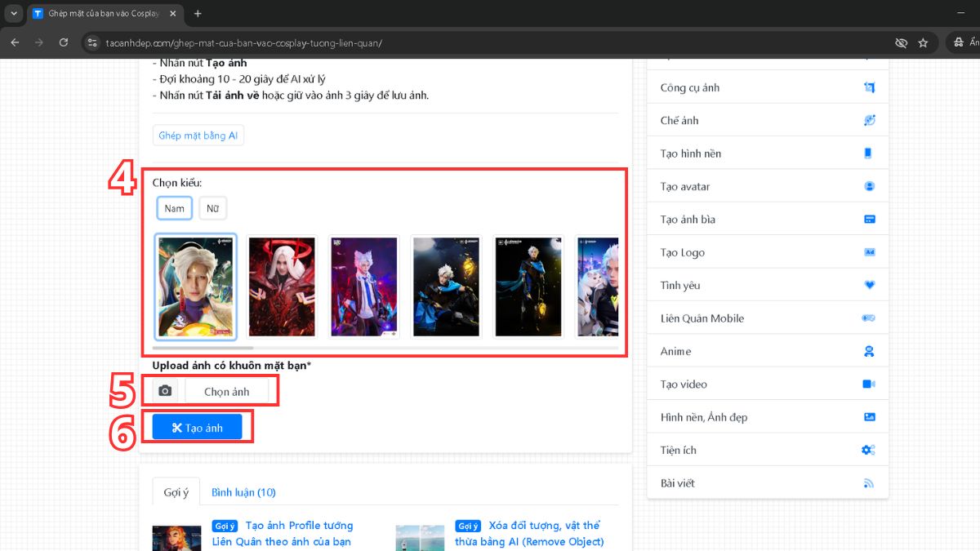Select the Nam style option
This screenshot has width=980, height=551.
tap(175, 208)
